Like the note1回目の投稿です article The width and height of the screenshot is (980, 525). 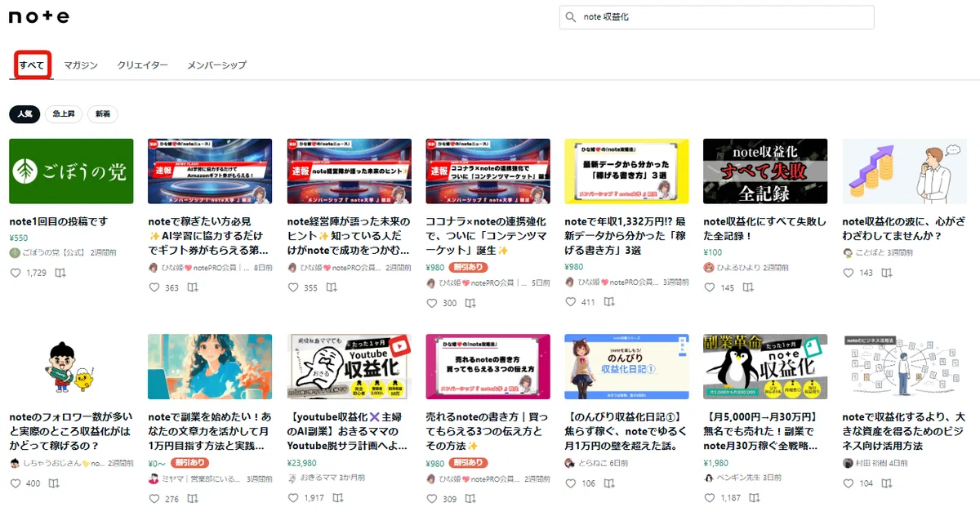point(15,273)
